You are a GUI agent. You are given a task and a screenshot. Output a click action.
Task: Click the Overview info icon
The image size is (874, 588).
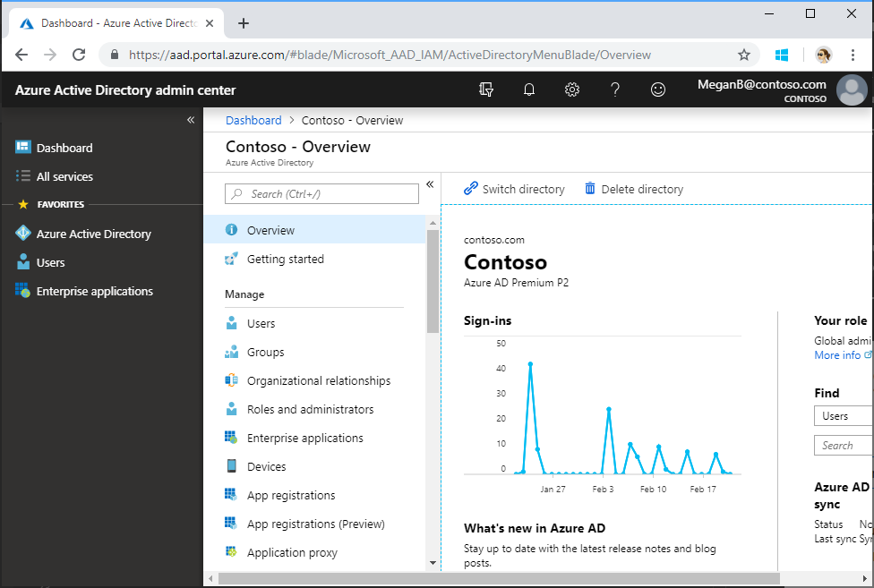tap(231, 229)
